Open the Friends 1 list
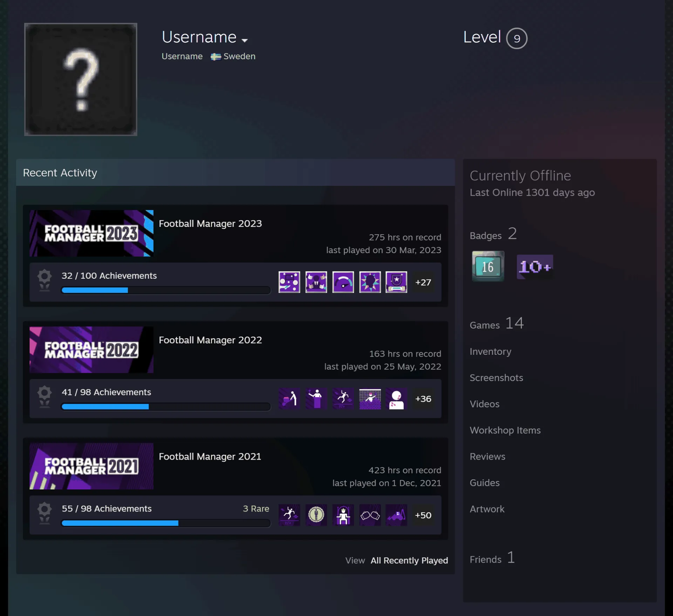 pyautogui.click(x=492, y=558)
